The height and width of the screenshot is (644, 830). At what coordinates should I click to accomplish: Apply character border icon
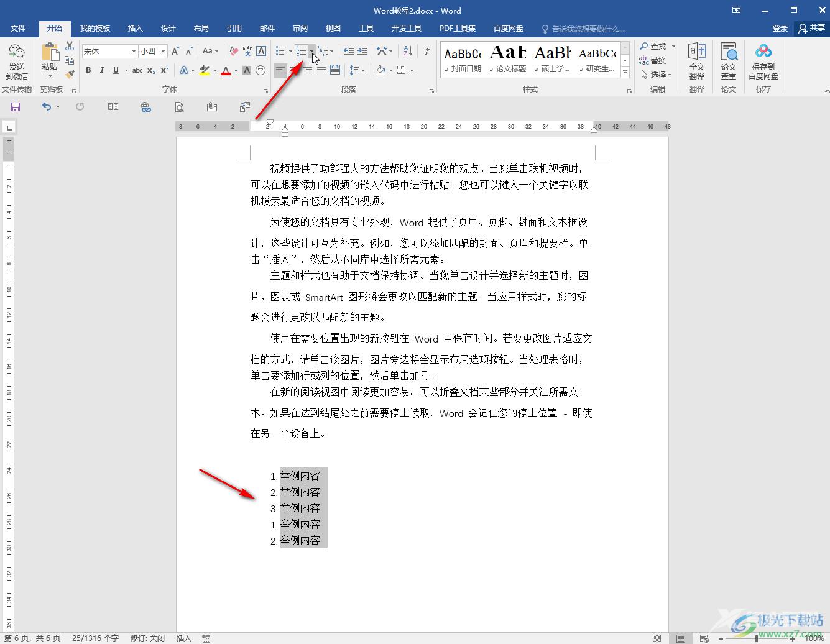261,51
